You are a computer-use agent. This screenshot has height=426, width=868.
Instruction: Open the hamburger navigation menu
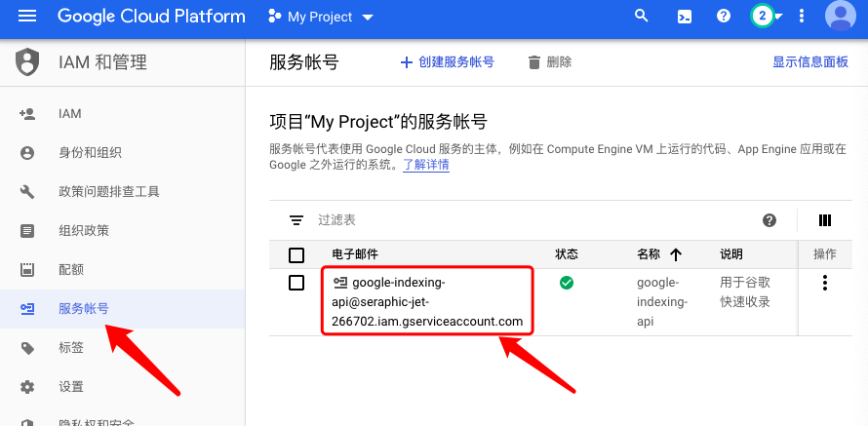coord(27,16)
